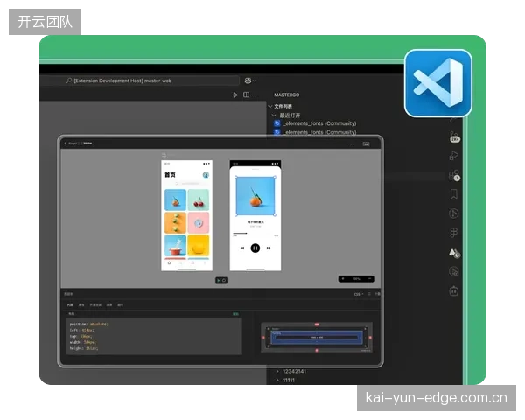Click the green copy button above the CSS code

pos(235,314)
